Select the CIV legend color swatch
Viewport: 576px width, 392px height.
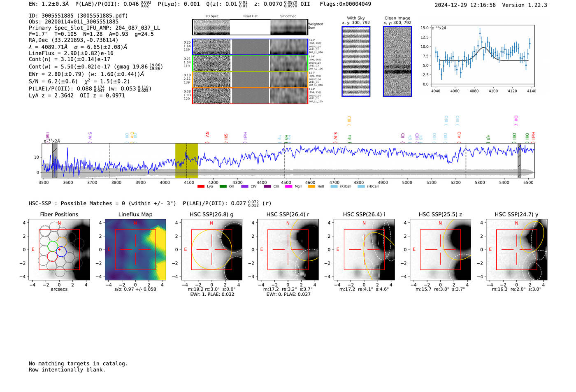(245, 186)
